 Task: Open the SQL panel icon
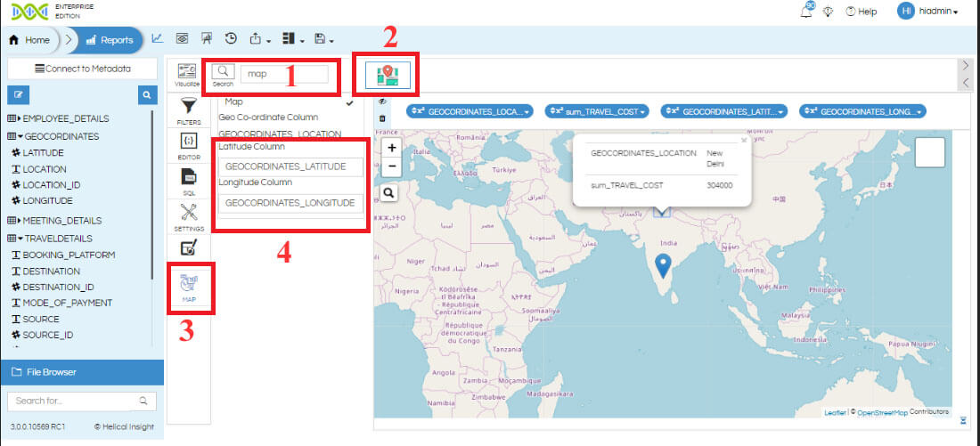190,182
